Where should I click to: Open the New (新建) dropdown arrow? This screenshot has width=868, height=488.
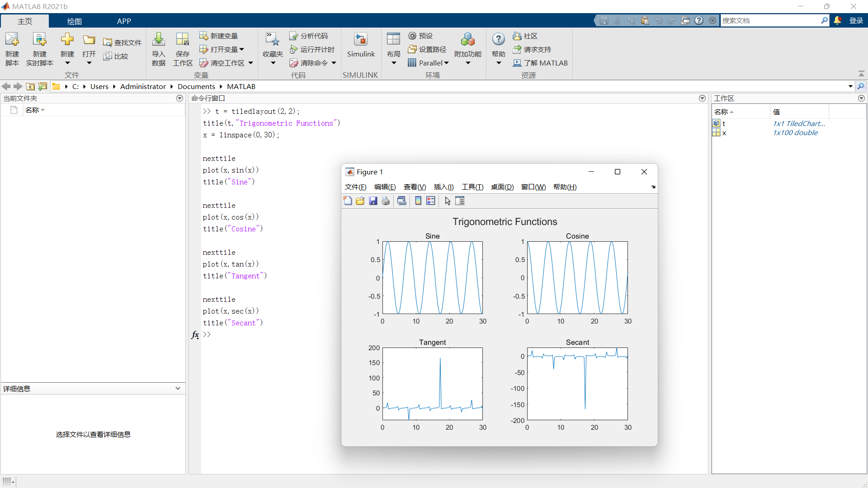67,63
